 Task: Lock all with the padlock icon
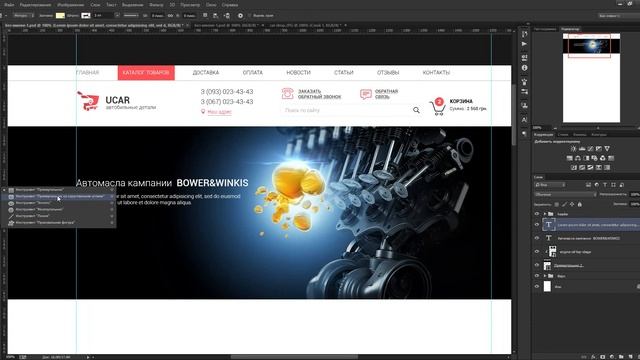coord(580,204)
